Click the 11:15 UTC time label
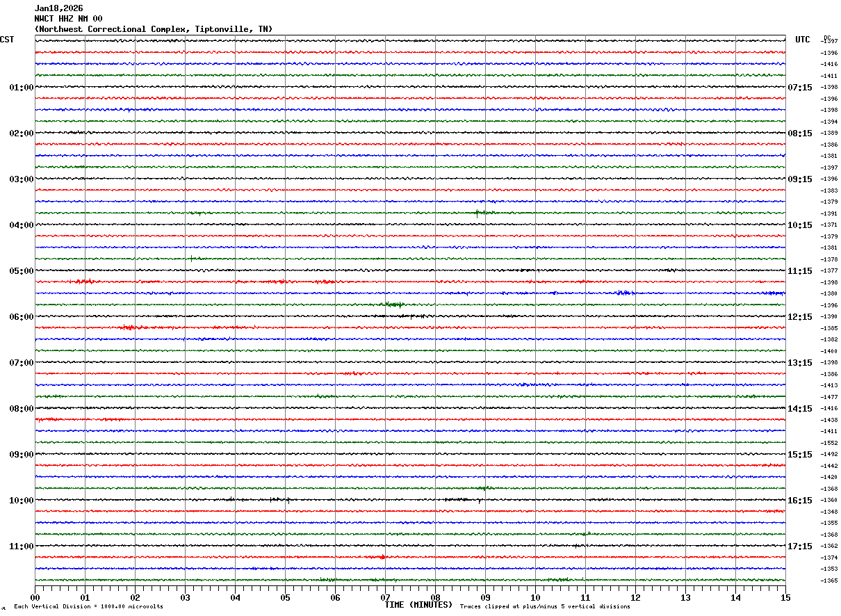The width and height of the screenshot is (841, 616). [x=800, y=271]
